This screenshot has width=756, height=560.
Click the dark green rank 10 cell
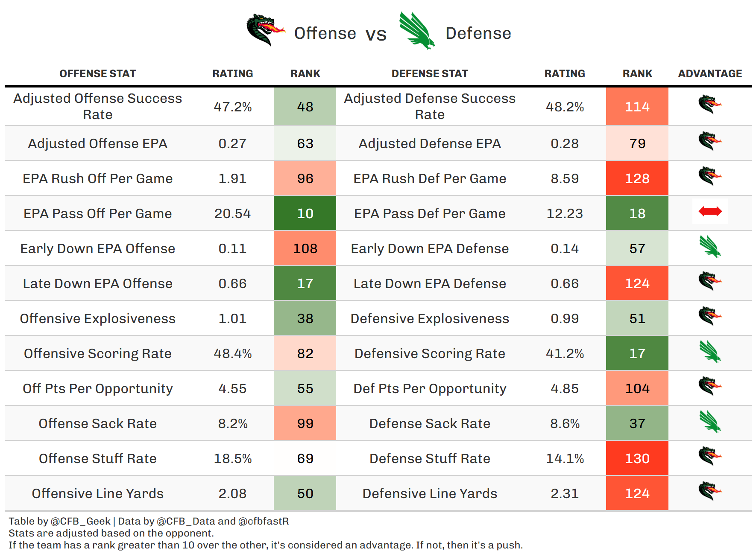tap(305, 213)
